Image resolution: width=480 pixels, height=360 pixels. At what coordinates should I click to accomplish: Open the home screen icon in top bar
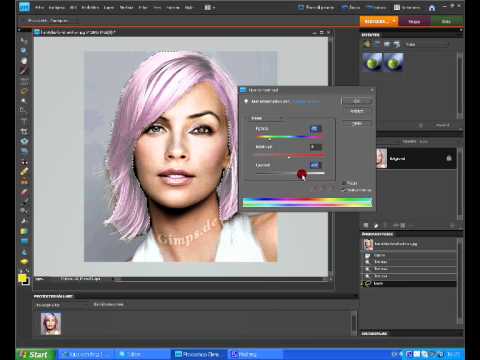(x=432, y=8)
